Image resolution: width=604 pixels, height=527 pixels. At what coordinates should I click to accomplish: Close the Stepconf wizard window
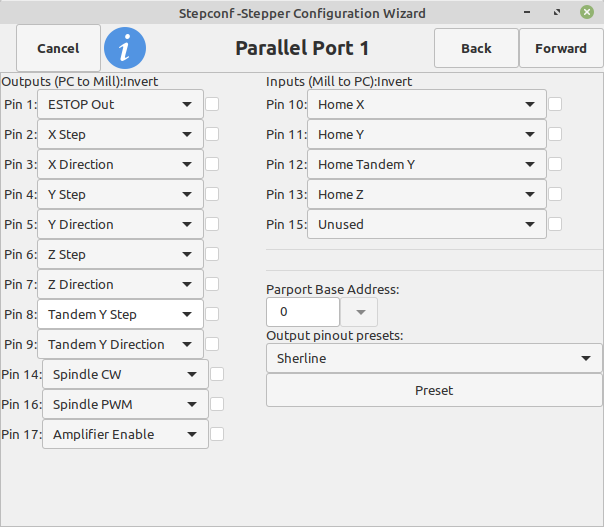point(587,12)
